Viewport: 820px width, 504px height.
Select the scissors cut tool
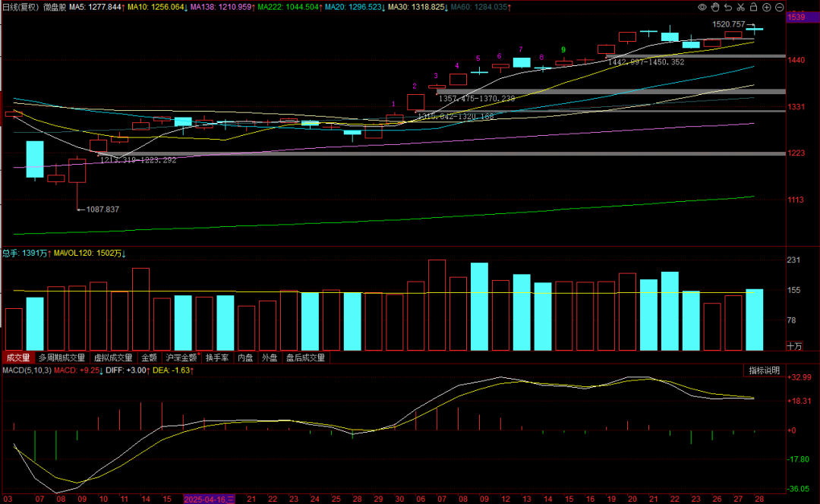tap(740, 8)
